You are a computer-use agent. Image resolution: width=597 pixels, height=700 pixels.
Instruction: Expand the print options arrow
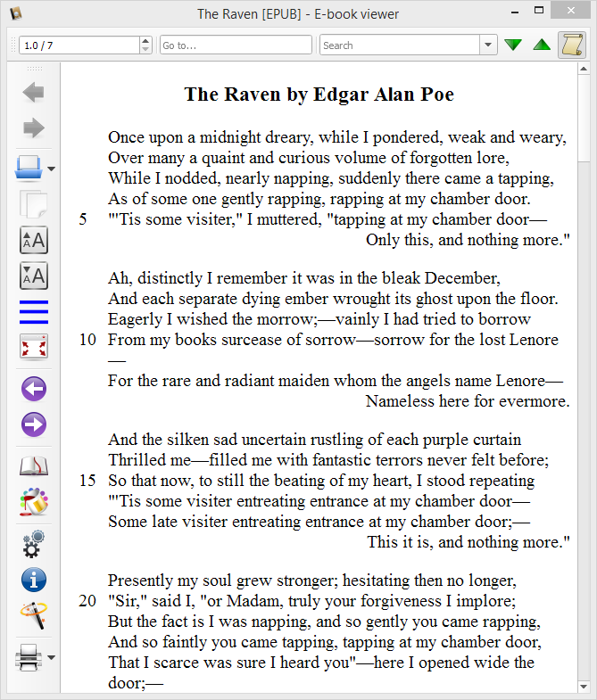52,657
